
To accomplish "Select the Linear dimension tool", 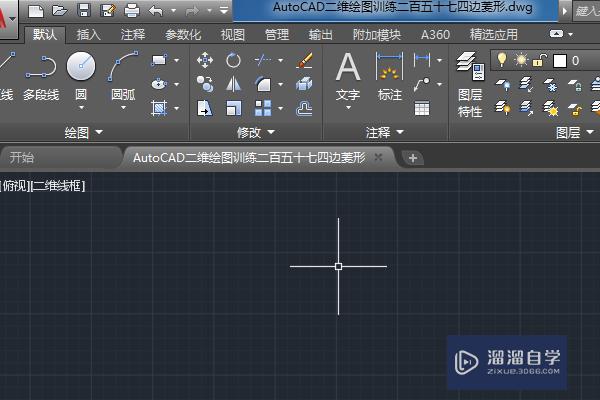I will coord(422,60).
